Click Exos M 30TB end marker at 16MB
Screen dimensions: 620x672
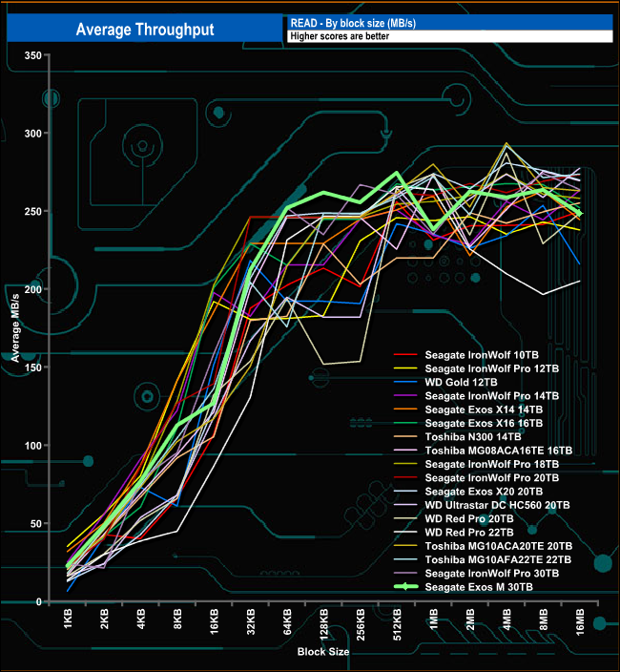coord(580,213)
